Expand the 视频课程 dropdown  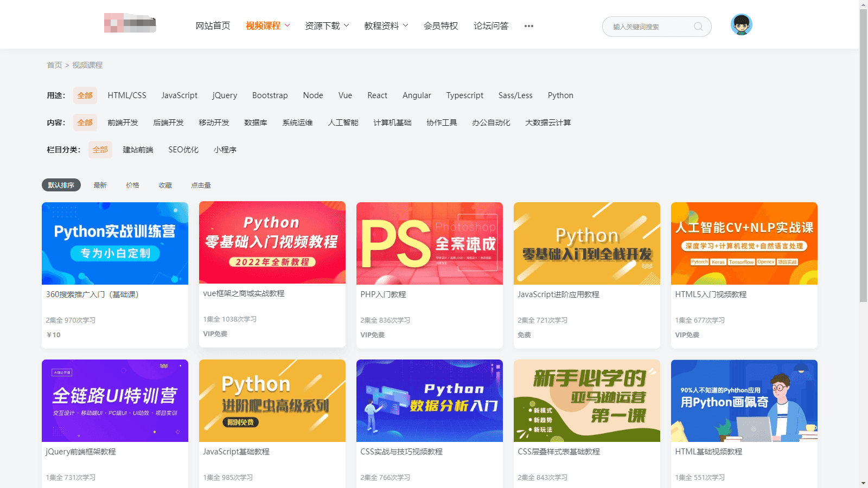pos(267,25)
